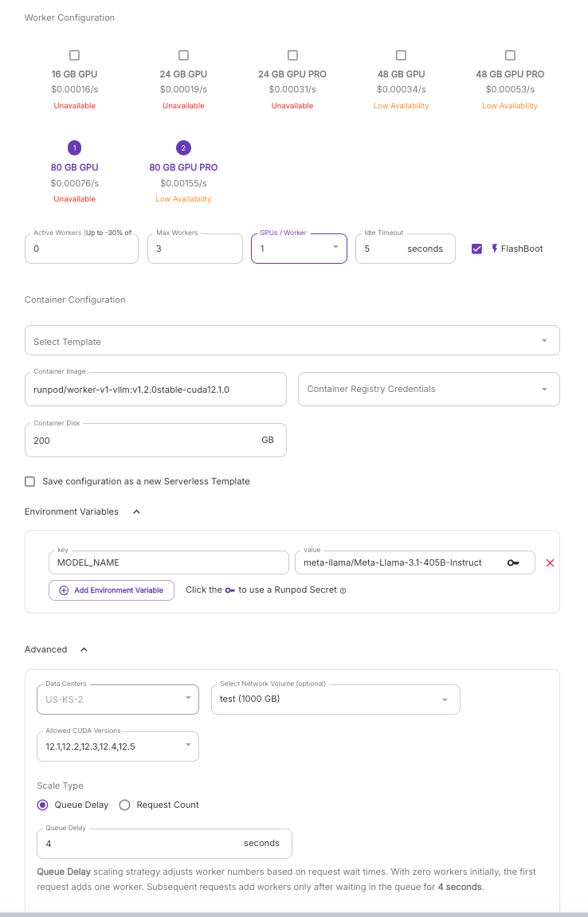588x917 pixels.
Task: Click the FlashBoot lightning bolt icon
Action: 494,249
